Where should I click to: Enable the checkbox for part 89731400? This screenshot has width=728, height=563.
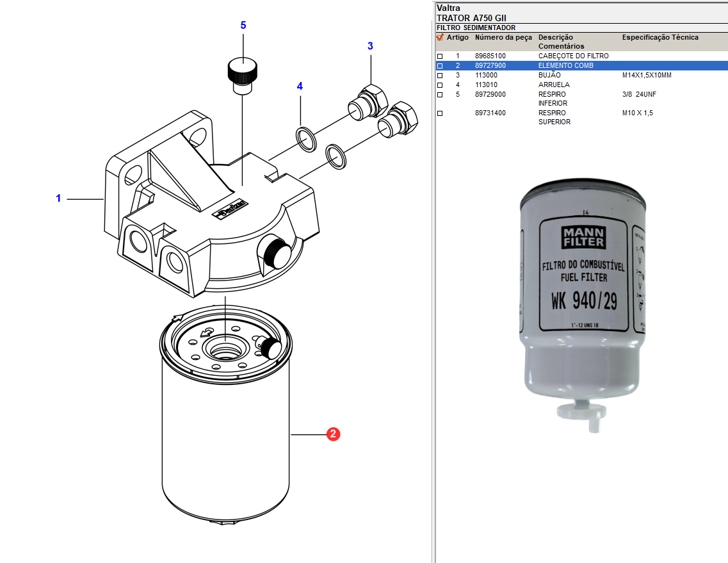coord(440,113)
